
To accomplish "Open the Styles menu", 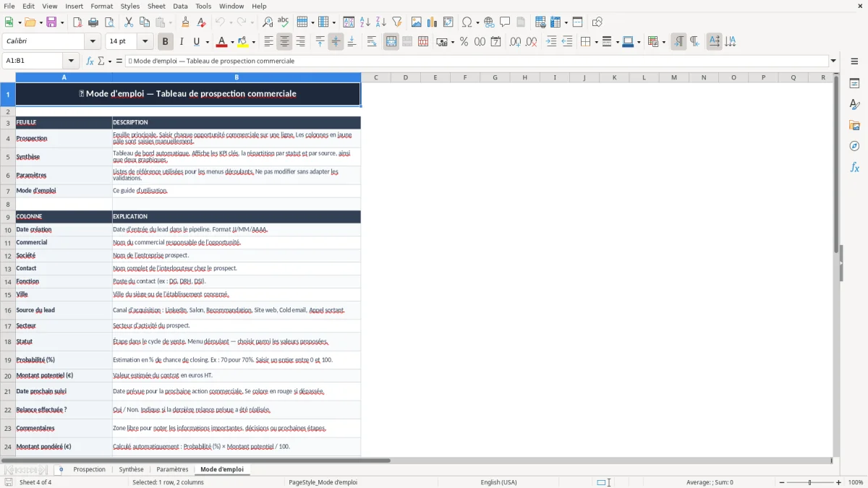I will coord(130,6).
